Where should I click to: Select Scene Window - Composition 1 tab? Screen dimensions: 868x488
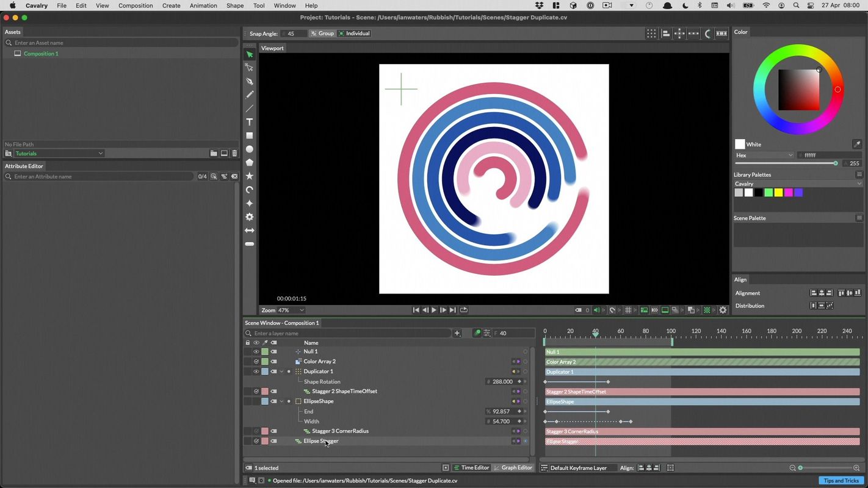pyautogui.click(x=282, y=323)
